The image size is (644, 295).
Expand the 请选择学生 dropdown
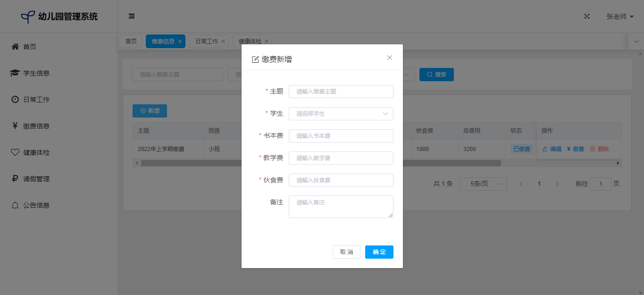[x=341, y=114]
